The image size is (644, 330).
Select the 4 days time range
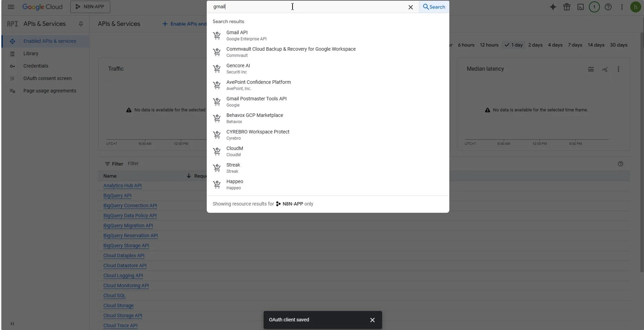tap(555, 45)
